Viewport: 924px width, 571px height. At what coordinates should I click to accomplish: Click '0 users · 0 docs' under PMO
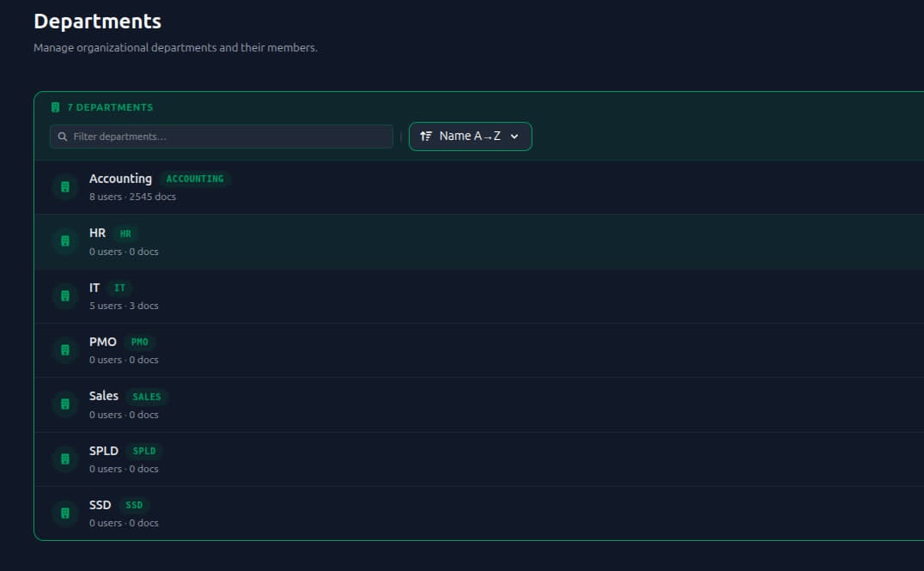click(124, 360)
